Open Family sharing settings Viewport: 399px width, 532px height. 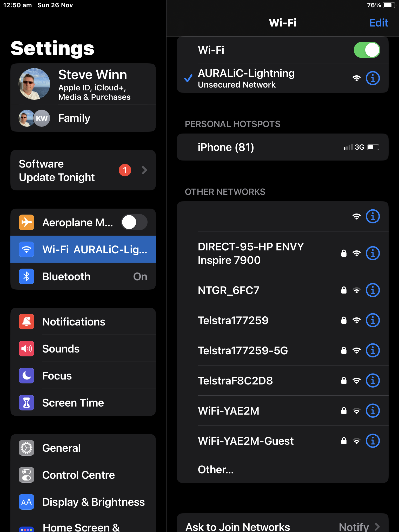point(83,118)
